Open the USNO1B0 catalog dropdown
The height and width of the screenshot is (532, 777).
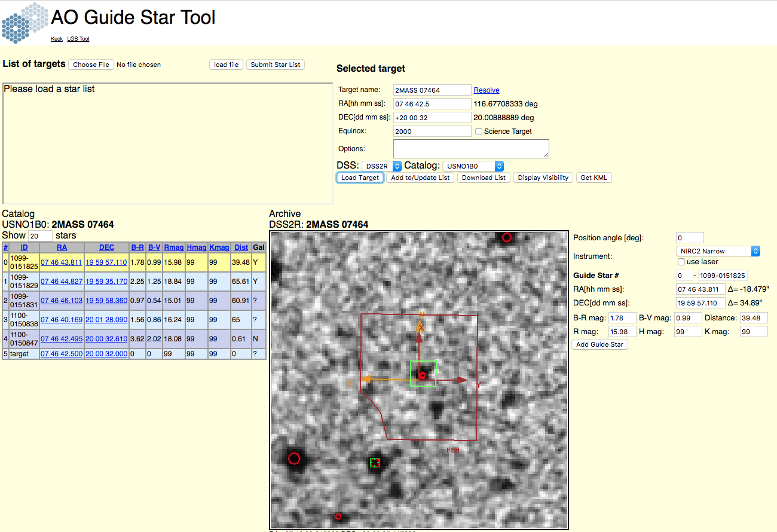(473, 166)
